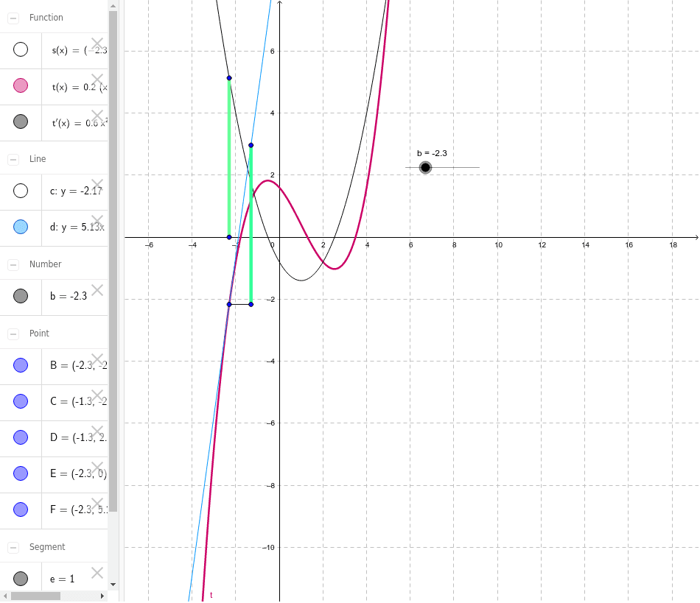
Task: Delete function t(x) with its X icon
Action: [97, 80]
